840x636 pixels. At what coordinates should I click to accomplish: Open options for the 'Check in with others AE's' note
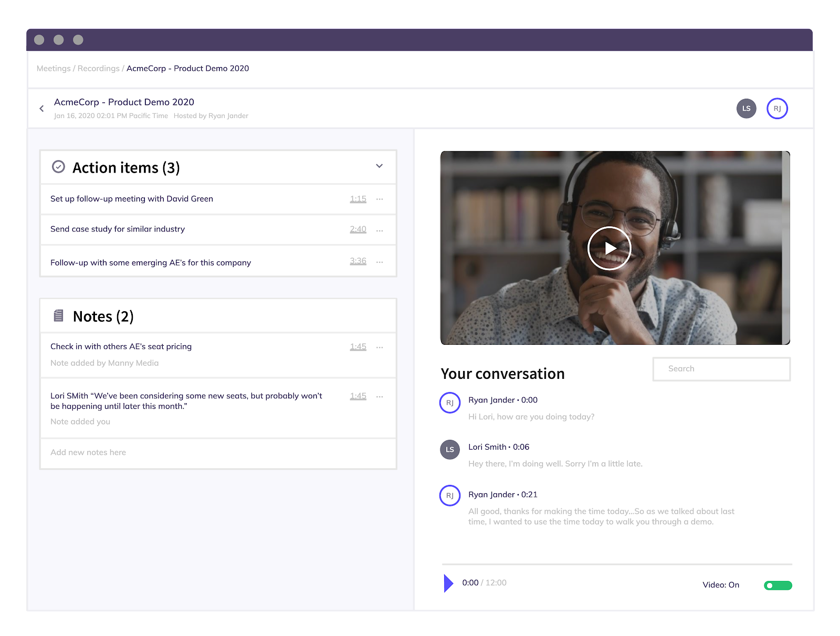coord(380,347)
